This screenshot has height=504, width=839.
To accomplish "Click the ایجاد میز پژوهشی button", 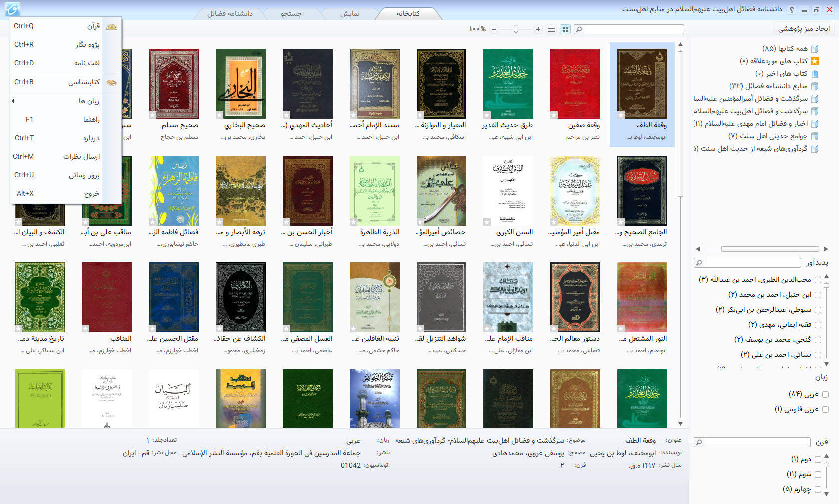I will [x=804, y=29].
